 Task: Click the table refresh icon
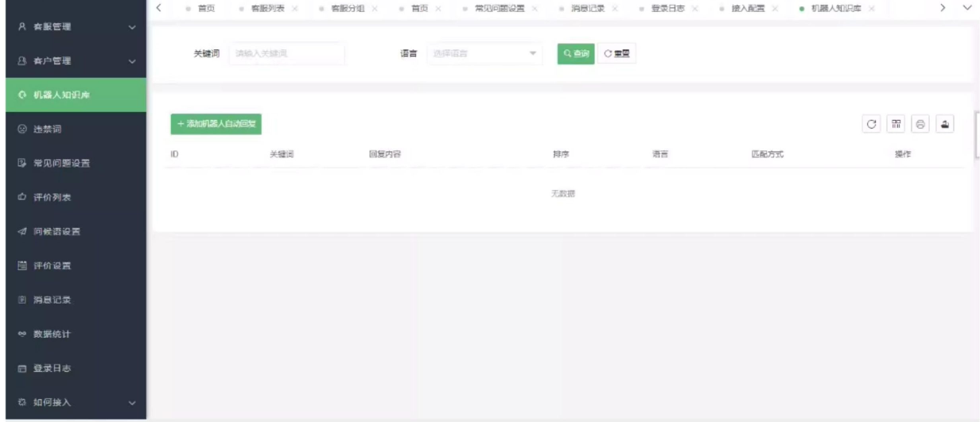[872, 124]
